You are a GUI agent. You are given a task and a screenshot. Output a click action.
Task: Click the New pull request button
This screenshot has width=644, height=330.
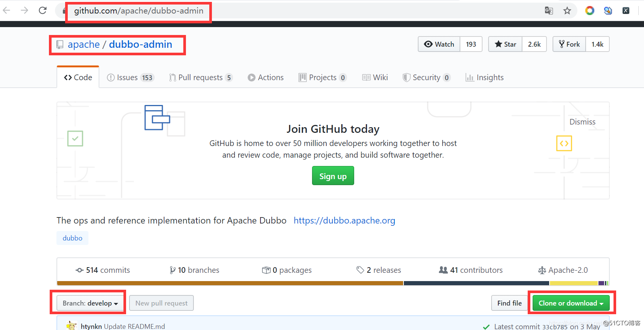point(161,303)
